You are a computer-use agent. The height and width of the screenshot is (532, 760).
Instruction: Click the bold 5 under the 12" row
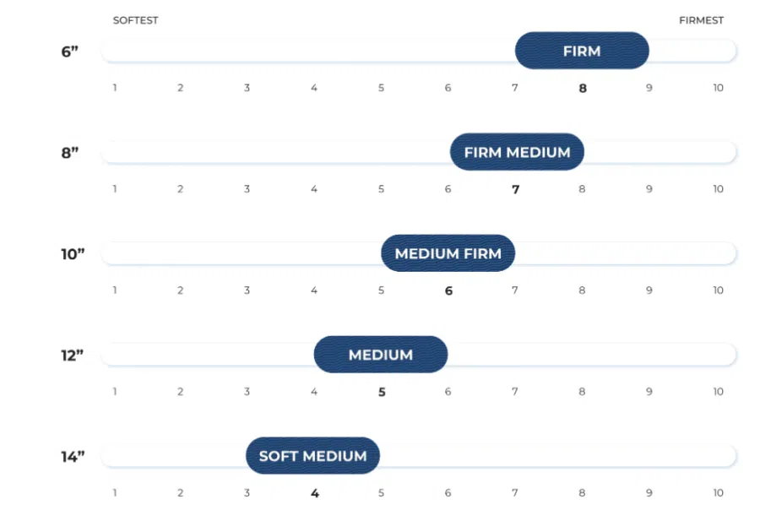[x=382, y=392]
